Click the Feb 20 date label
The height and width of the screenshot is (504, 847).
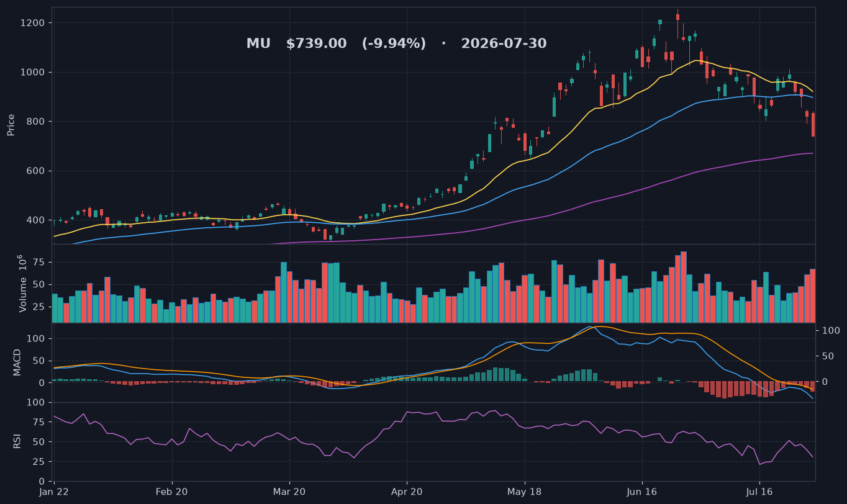tap(172, 491)
